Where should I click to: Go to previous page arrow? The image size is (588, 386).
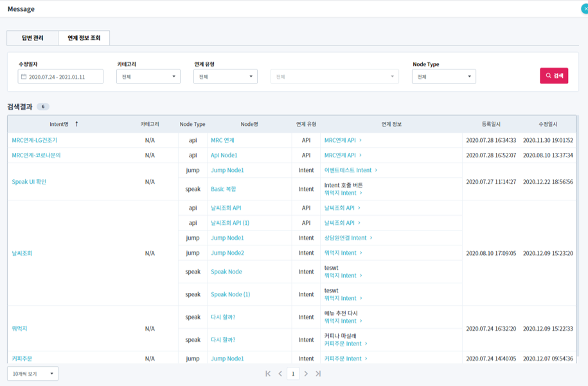280,374
